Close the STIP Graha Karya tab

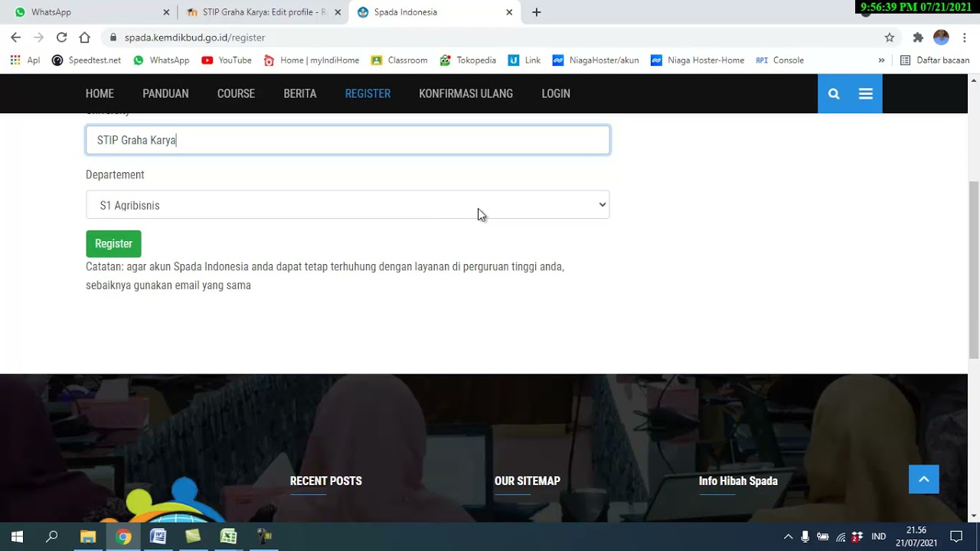pyautogui.click(x=338, y=12)
